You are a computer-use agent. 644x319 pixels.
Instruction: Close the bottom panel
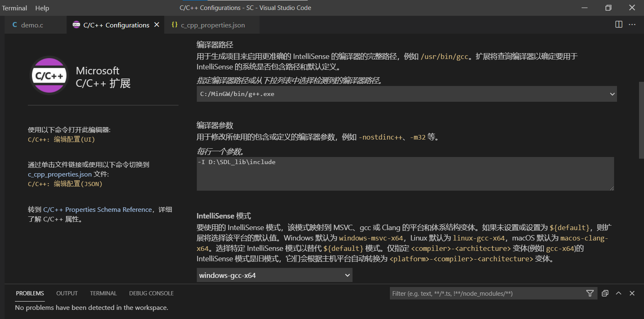pyautogui.click(x=632, y=293)
